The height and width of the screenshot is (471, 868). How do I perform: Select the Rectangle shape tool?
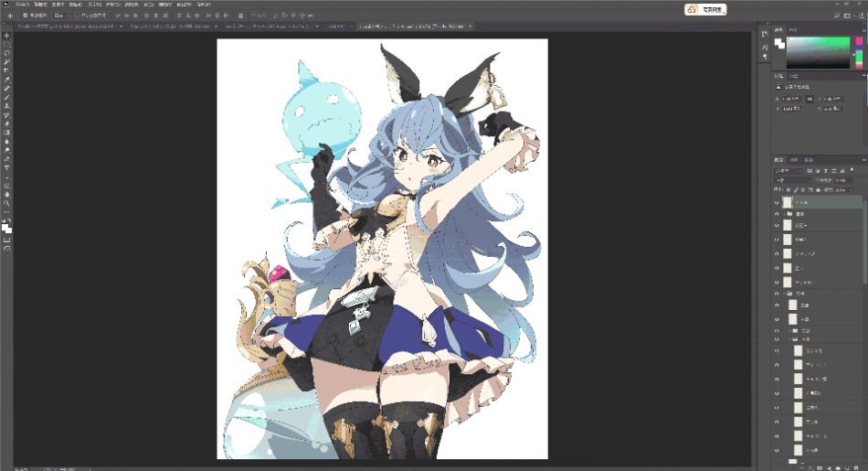(x=6, y=186)
